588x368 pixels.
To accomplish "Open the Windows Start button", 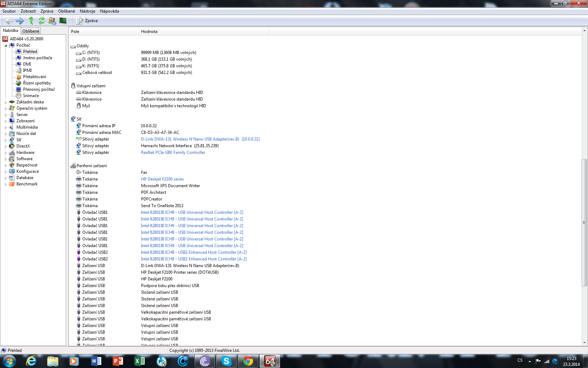I will (9, 361).
